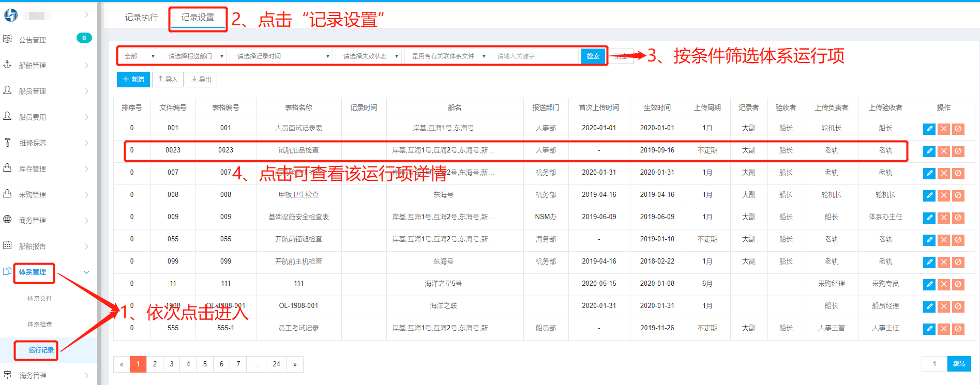980x385 pixels.
Task: Focus the 请输入关键字 keyword input
Action: (535, 56)
